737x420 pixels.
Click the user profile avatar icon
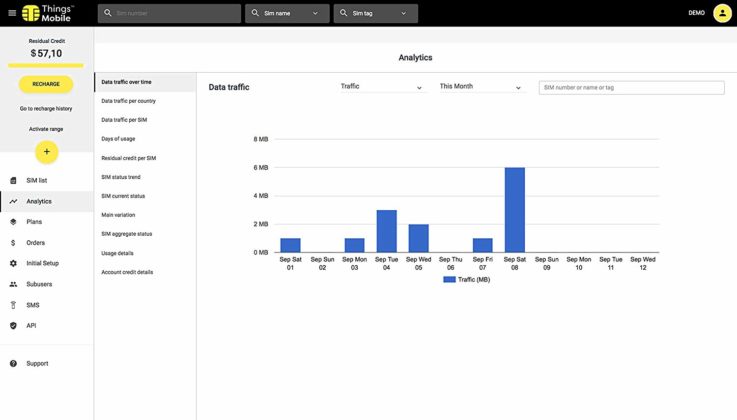[x=722, y=13]
